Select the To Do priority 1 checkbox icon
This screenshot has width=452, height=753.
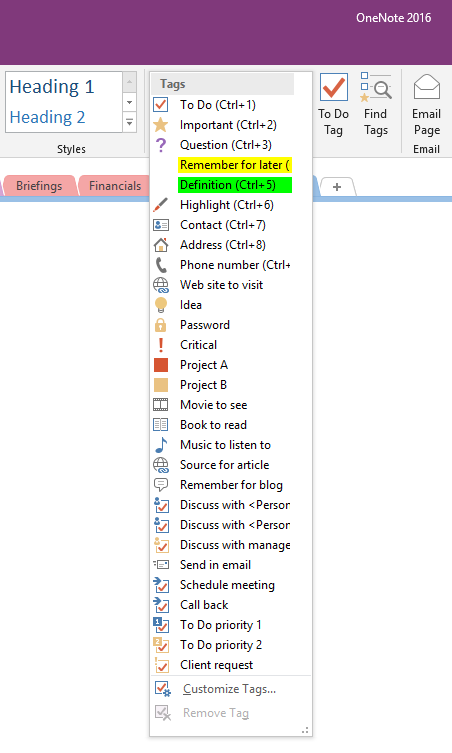[x=160, y=625]
